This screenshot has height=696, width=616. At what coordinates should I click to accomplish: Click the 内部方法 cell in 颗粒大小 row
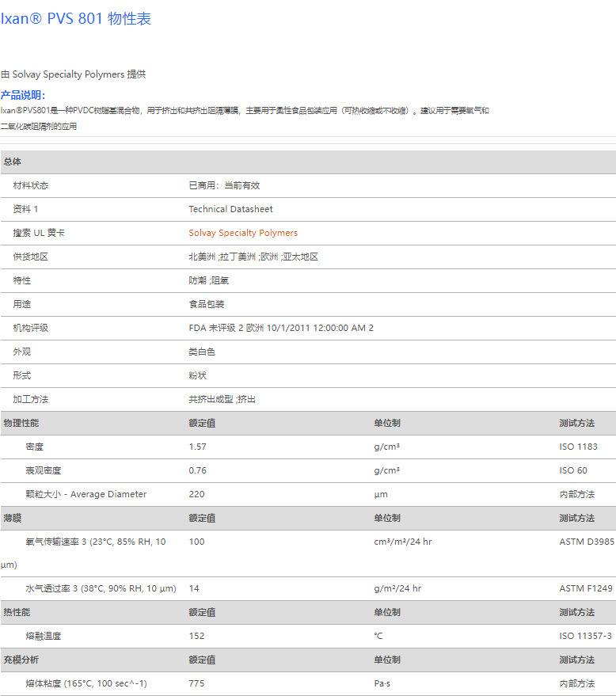(x=577, y=494)
